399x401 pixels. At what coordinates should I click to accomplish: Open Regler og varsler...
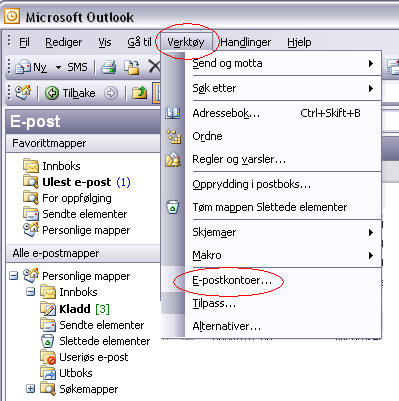click(283, 159)
